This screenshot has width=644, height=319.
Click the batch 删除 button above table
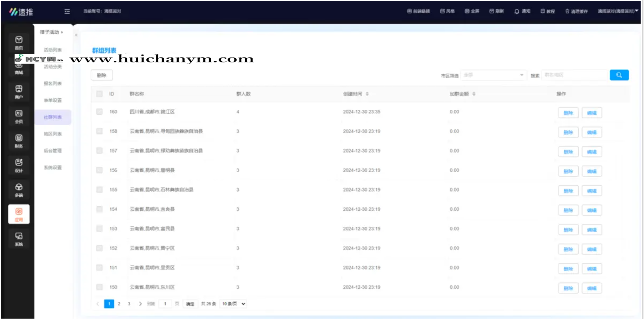102,75
